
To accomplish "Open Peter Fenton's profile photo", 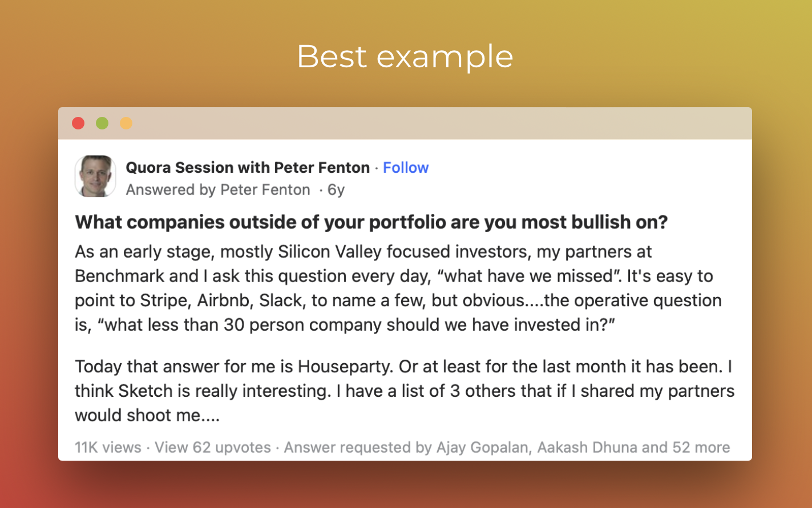I will 95,176.
